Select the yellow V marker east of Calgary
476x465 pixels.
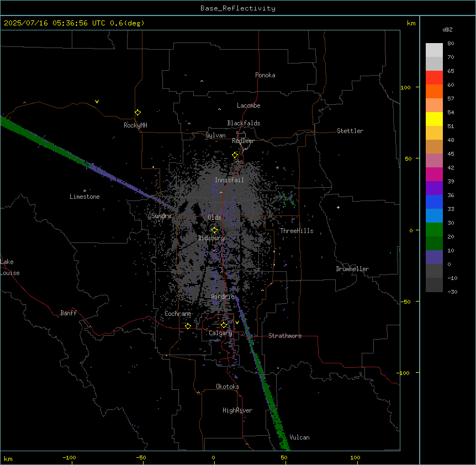(237, 323)
